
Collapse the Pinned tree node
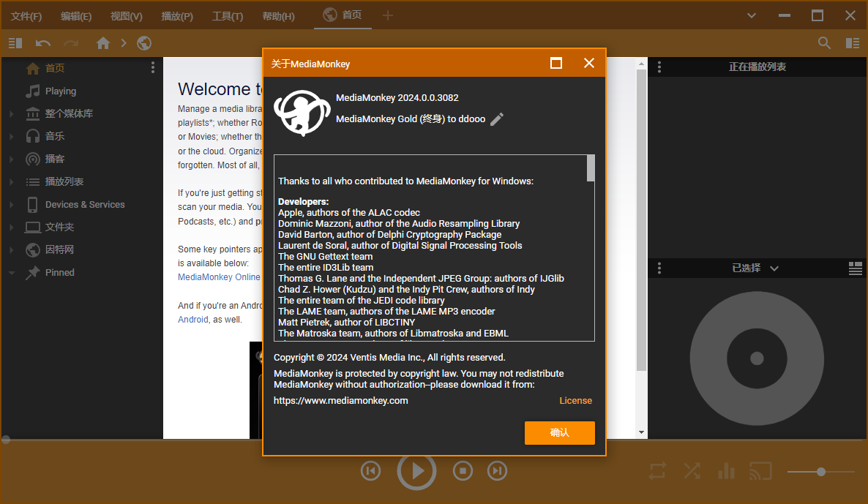pos(11,272)
